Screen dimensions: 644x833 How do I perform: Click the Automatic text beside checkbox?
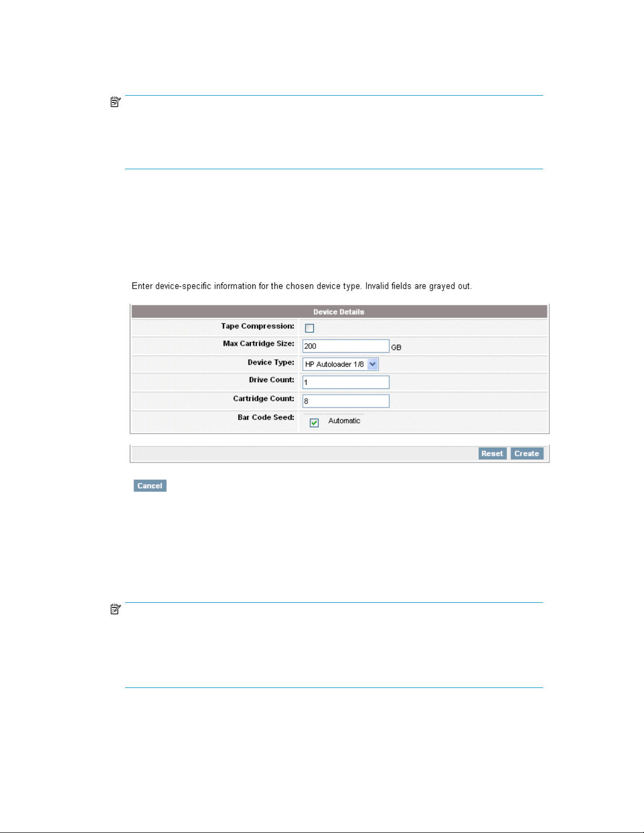[x=344, y=421]
